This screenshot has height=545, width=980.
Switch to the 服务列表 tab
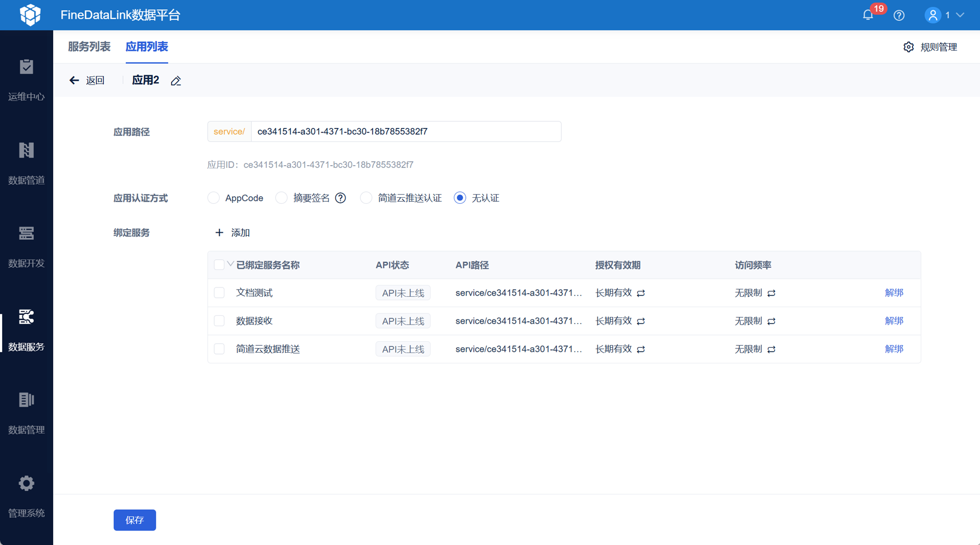tap(89, 47)
